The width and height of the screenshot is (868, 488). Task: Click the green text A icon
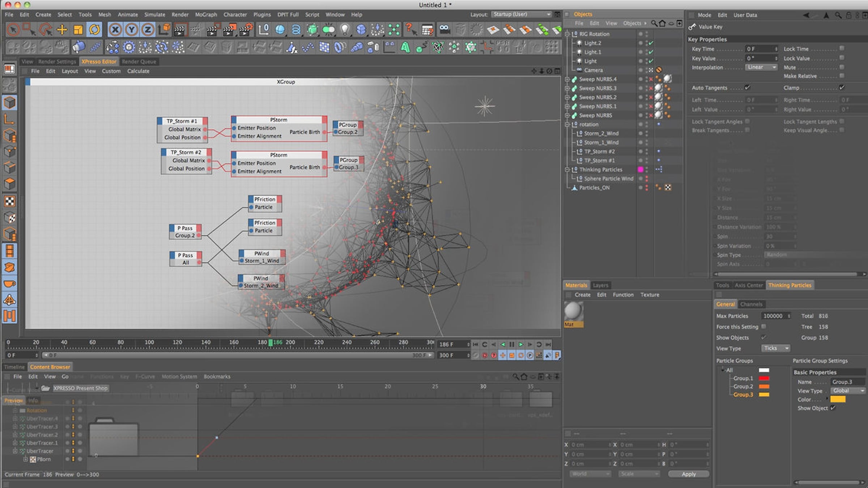pyautogui.click(x=405, y=47)
